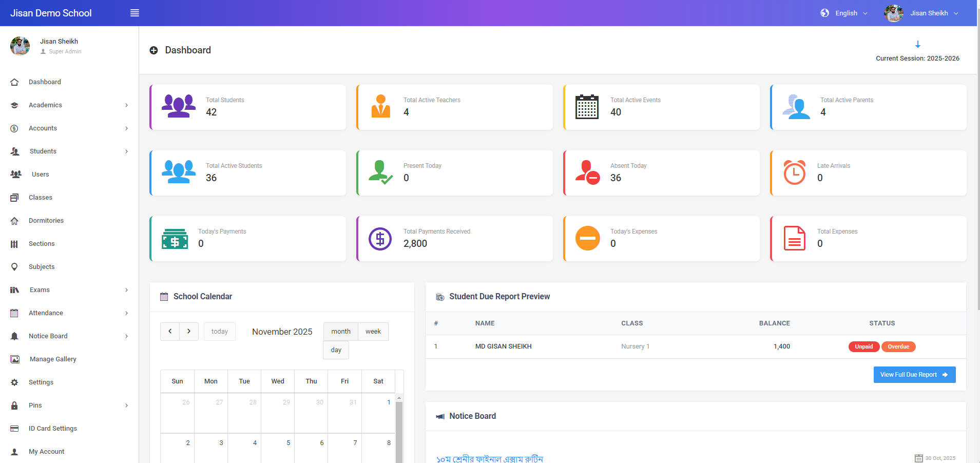Image resolution: width=980 pixels, height=463 pixels.
Task: Click the ID Card Settings icon
Action: (15, 428)
